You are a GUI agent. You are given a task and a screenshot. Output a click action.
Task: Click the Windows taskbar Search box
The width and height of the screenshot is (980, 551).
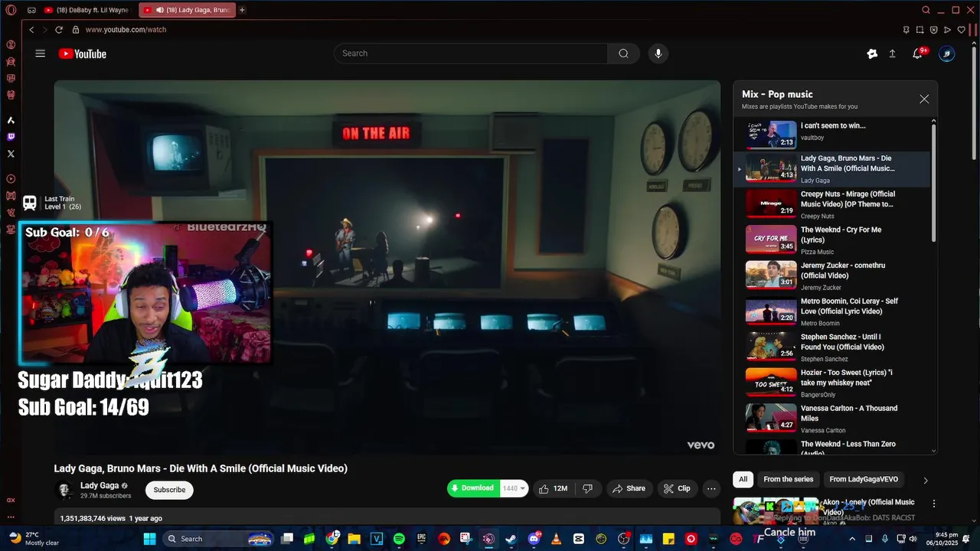[218, 539]
